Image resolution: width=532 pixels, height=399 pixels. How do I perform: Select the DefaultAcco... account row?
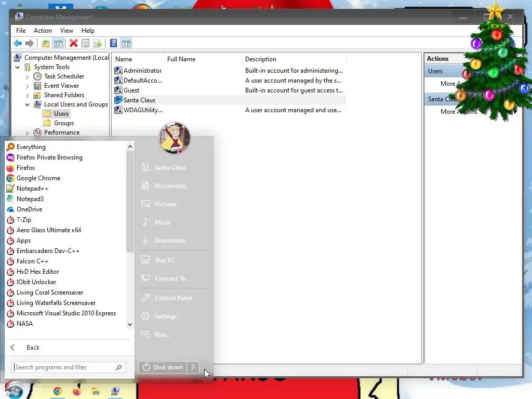[x=229, y=81]
